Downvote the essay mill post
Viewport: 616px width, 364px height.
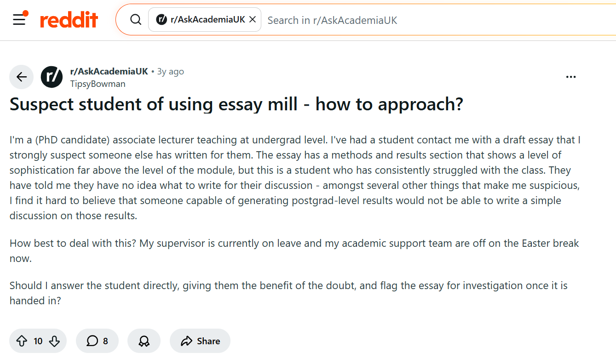click(x=54, y=341)
